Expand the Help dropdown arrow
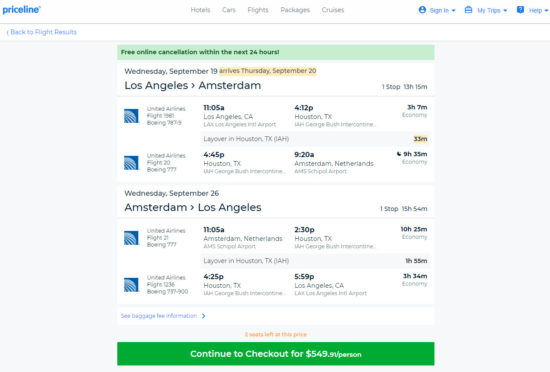The image size is (550, 372). (x=546, y=11)
